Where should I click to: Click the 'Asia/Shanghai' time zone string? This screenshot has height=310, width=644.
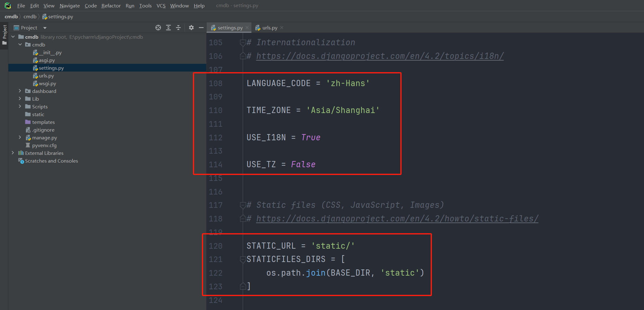343,110
